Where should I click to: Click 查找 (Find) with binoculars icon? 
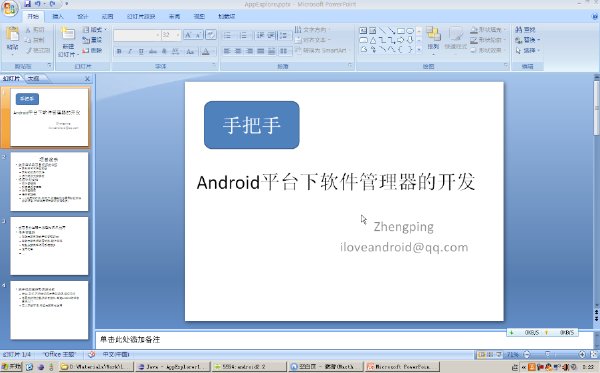(525, 29)
